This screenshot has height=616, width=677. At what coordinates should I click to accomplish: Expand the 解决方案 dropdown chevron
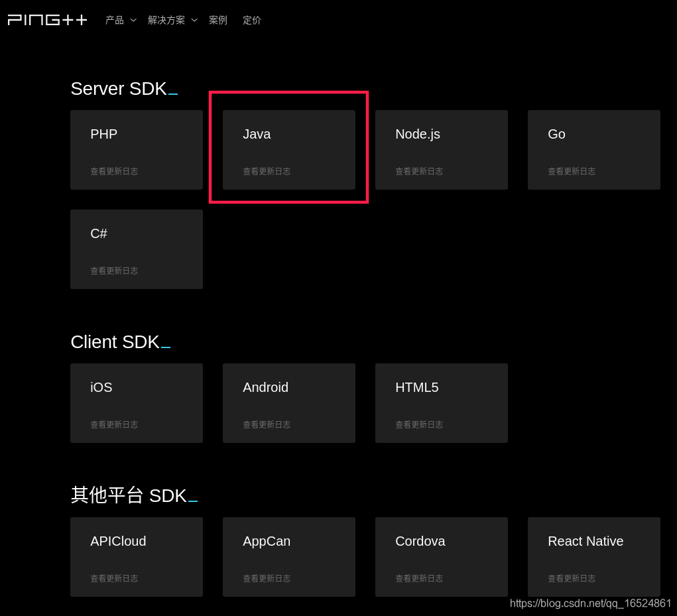click(x=194, y=21)
